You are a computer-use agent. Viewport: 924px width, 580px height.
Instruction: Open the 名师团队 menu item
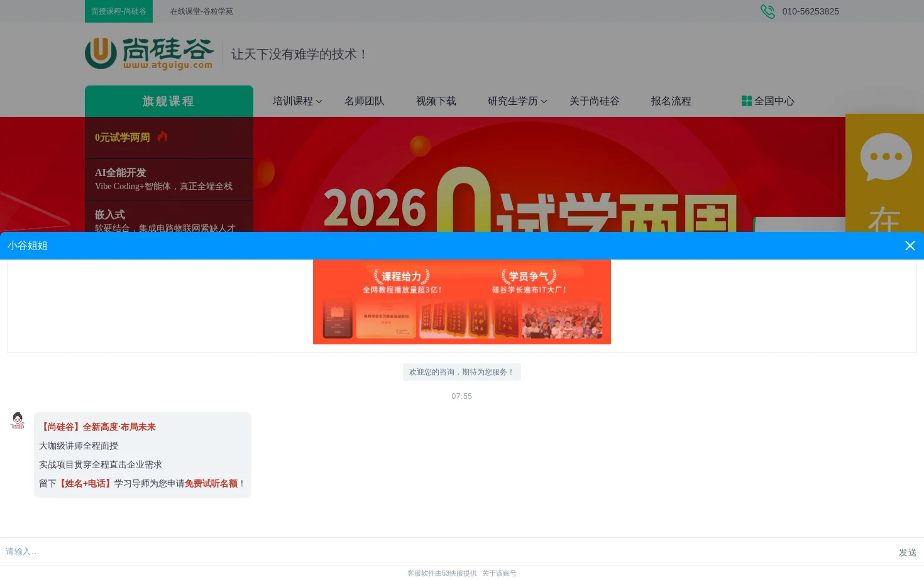(x=365, y=101)
